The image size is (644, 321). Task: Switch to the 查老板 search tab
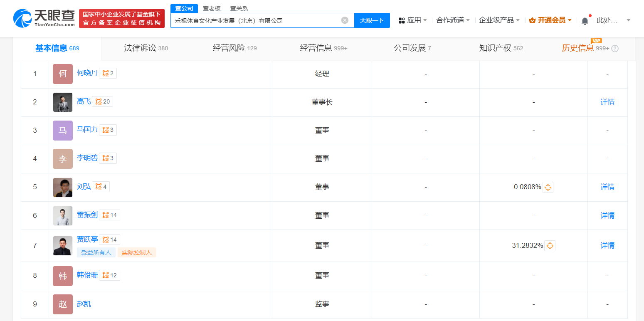[212, 8]
